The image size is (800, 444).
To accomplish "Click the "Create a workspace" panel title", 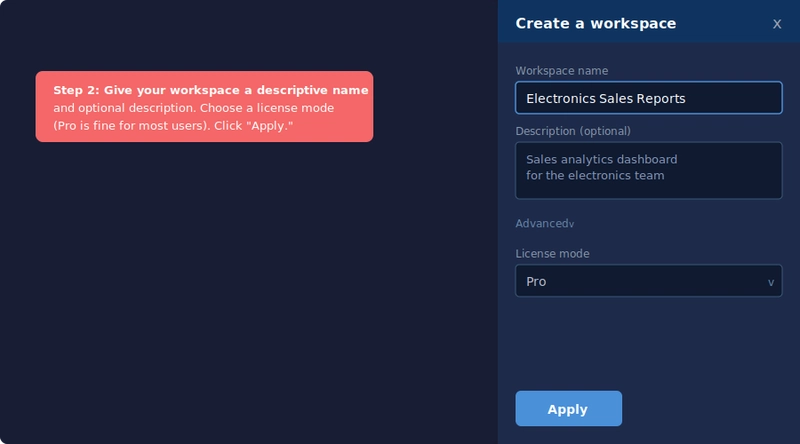I will [595, 23].
